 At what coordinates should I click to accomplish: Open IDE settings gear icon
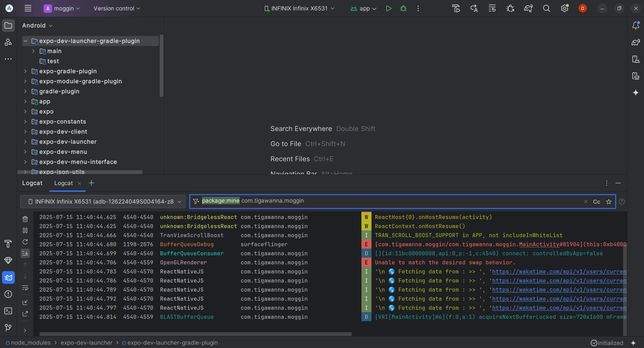click(564, 8)
